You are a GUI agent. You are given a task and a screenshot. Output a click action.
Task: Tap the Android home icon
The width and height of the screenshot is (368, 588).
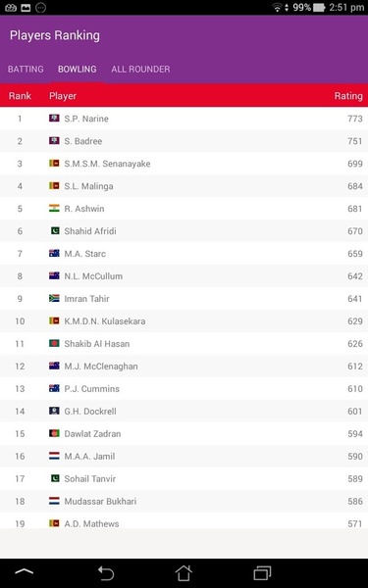184,572
